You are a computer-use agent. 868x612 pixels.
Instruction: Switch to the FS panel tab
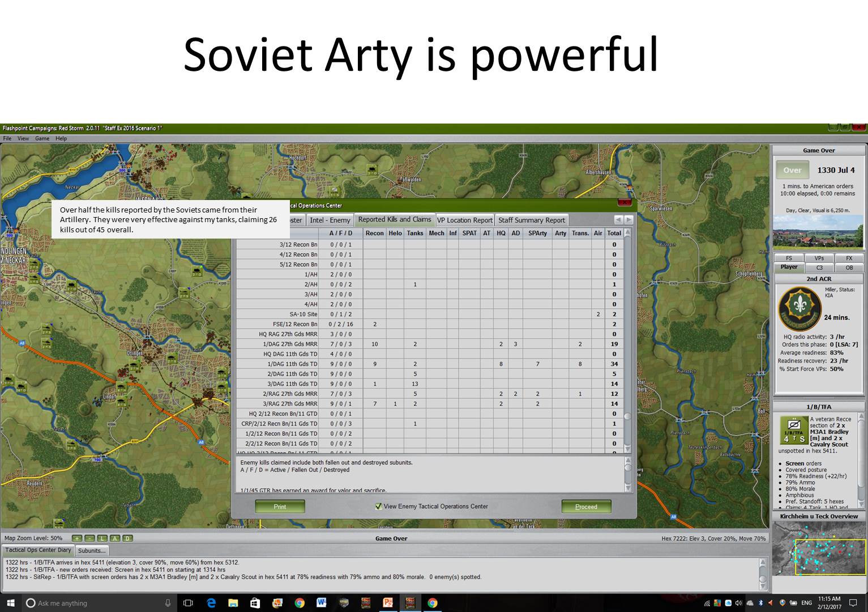pyautogui.click(x=789, y=258)
